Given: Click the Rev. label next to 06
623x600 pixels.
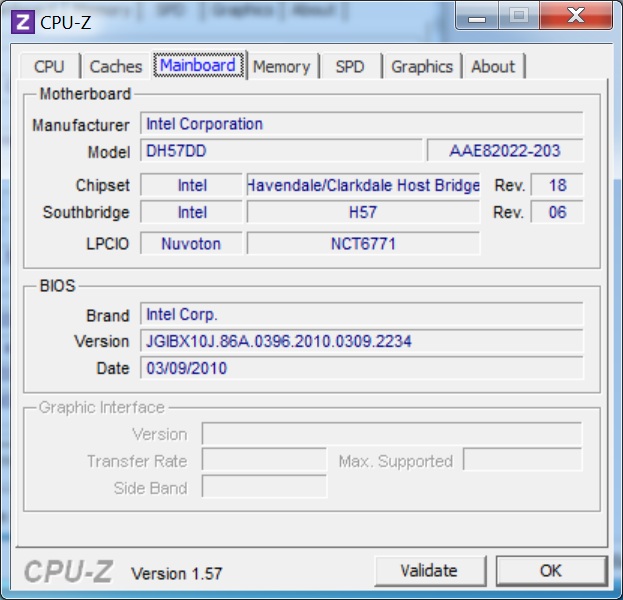Looking at the screenshot, I should pos(509,213).
